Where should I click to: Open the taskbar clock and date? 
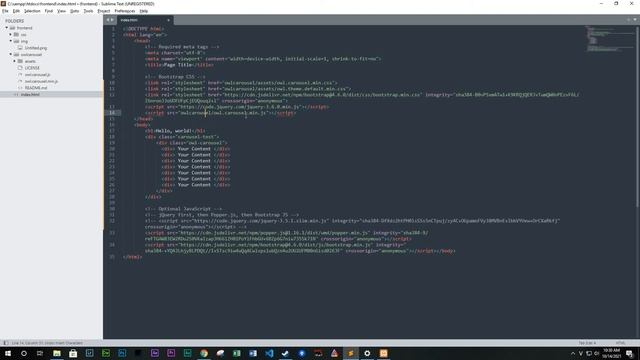(x=611, y=353)
